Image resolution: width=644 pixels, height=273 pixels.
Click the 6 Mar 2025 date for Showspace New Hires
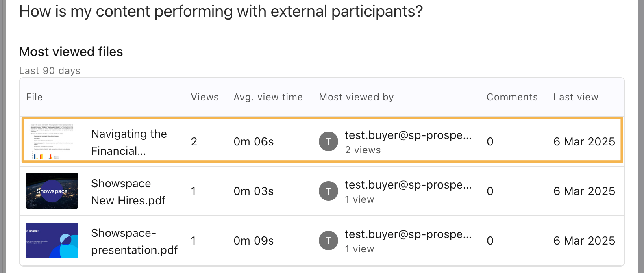point(584,191)
